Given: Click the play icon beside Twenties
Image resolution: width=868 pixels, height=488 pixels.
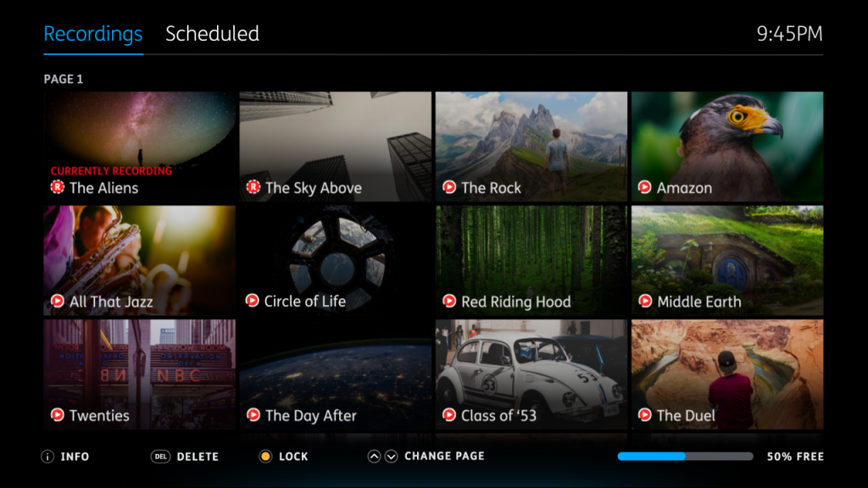Looking at the screenshot, I should click(58, 414).
